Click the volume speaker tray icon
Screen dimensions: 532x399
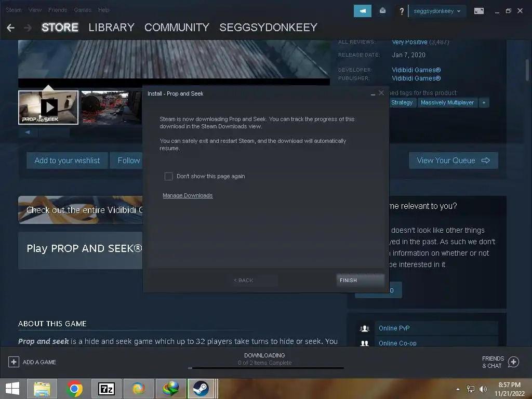tap(483, 389)
